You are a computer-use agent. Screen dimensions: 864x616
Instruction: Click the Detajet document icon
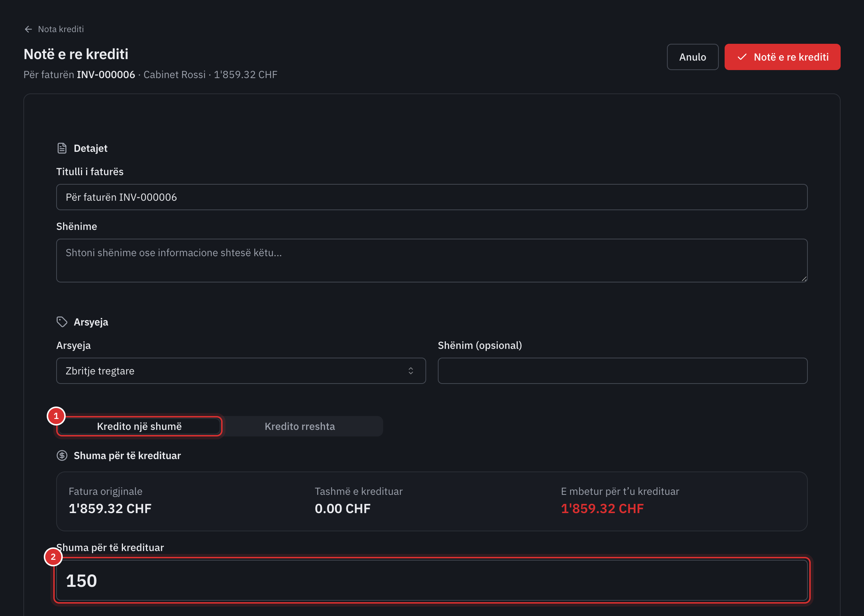click(x=62, y=148)
